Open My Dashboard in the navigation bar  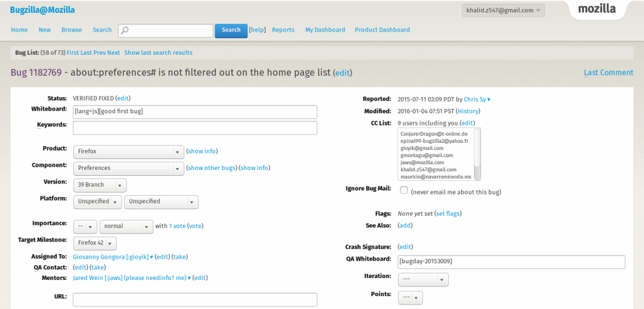click(325, 30)
